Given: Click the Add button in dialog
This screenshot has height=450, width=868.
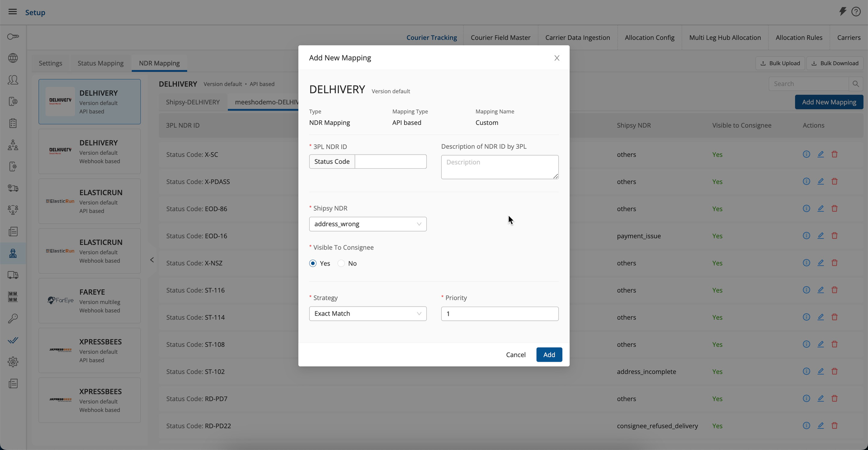Looking at the screenshot, I should click(x=549, y=355).
